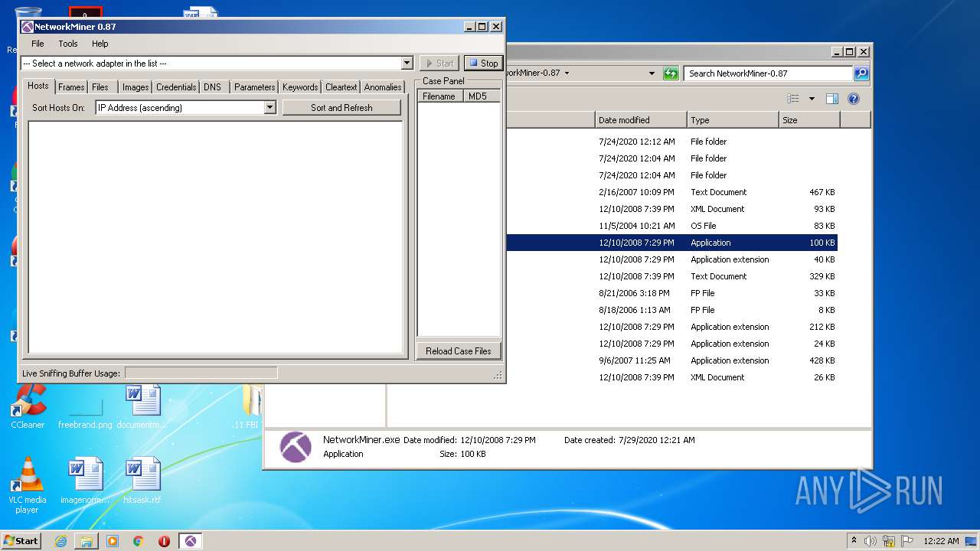
Task: Launch Google Chrome from the taskbar
Action: pyautogui.click(x=138, y=541)
